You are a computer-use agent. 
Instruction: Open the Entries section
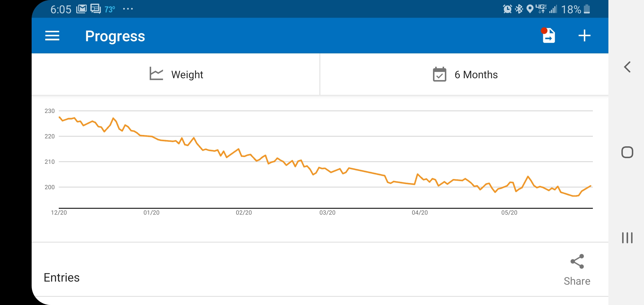click(62, 278)
